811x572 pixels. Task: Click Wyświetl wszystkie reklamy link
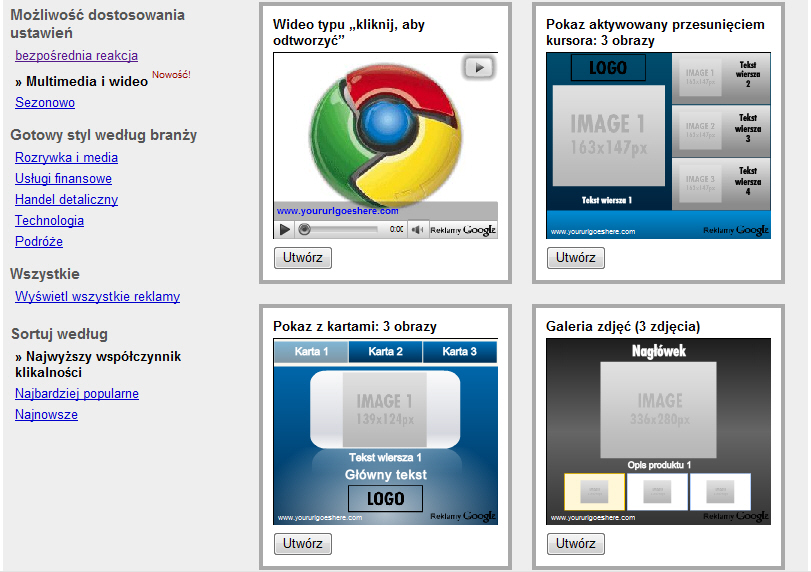pos(97,296)
